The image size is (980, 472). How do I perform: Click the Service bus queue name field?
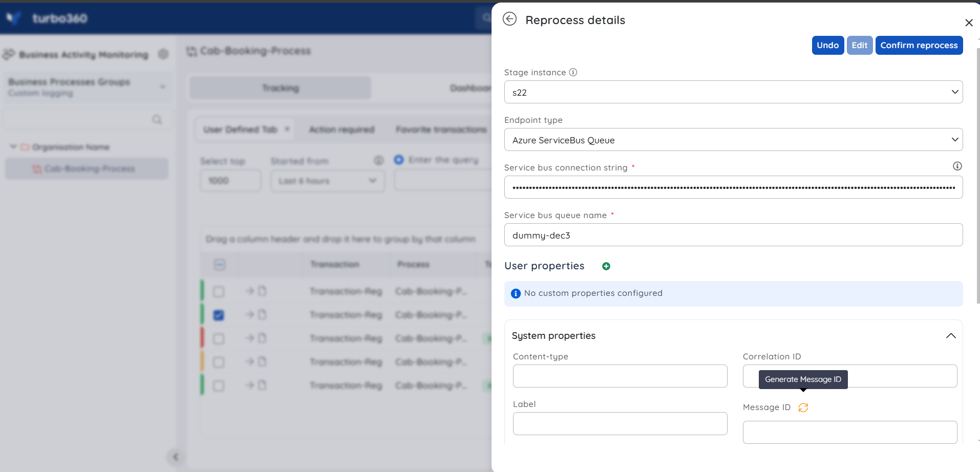click(733, 235)
